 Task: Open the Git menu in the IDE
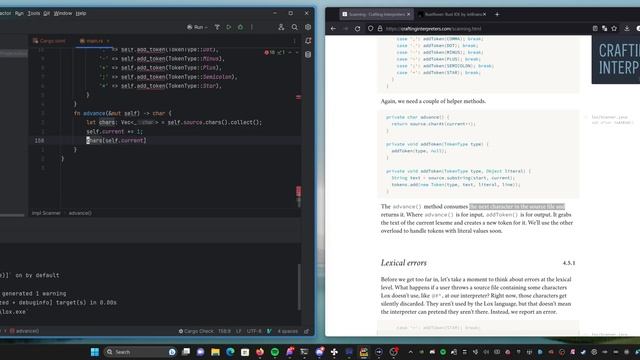[47, 13]
